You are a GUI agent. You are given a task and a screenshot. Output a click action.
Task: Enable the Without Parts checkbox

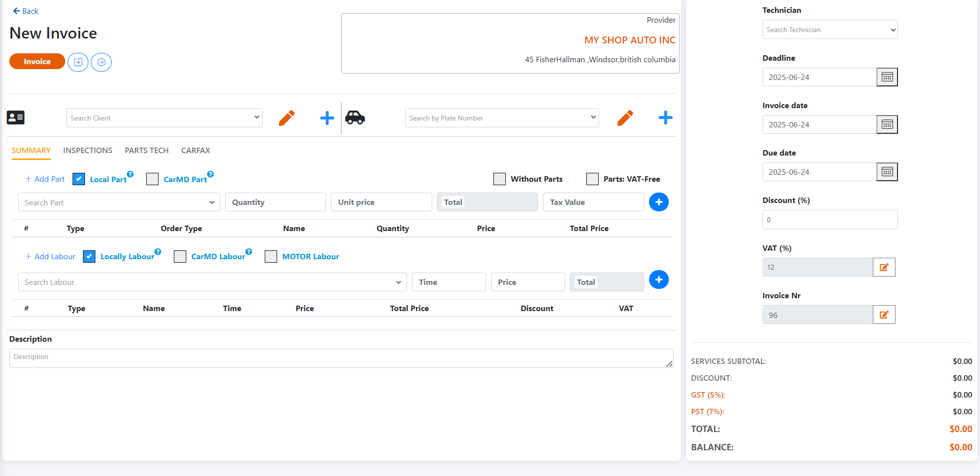pyautogui.click(x=499, y=179)
